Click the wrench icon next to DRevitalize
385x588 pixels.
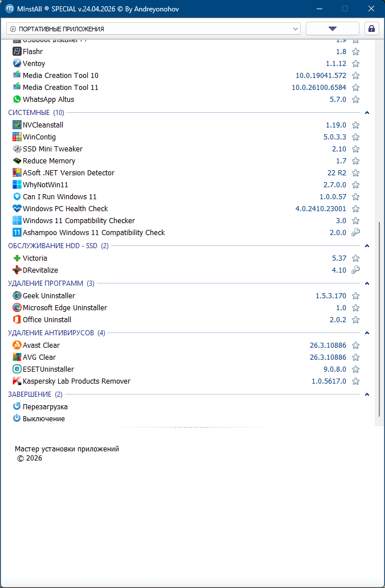pyautogui.click(x=355, y=270)
